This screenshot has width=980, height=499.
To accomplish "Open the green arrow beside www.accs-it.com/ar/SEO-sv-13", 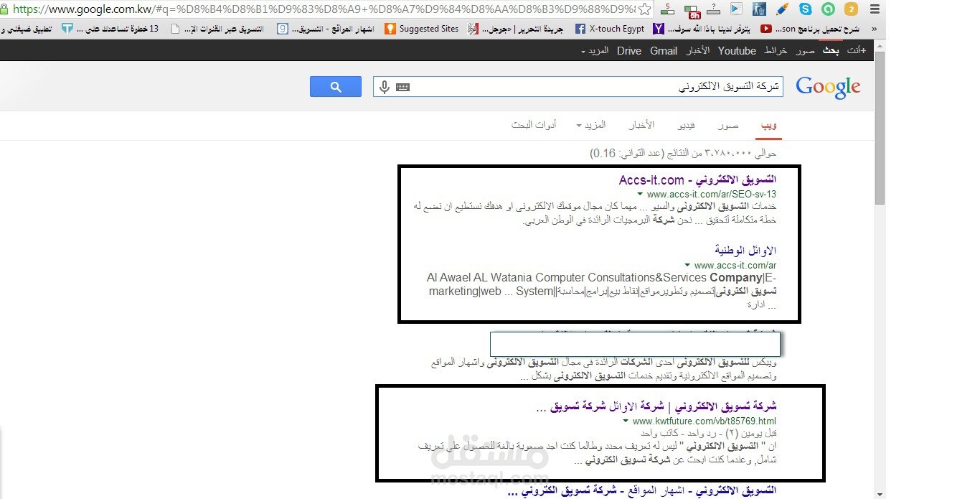I will [x=640, y=195].
